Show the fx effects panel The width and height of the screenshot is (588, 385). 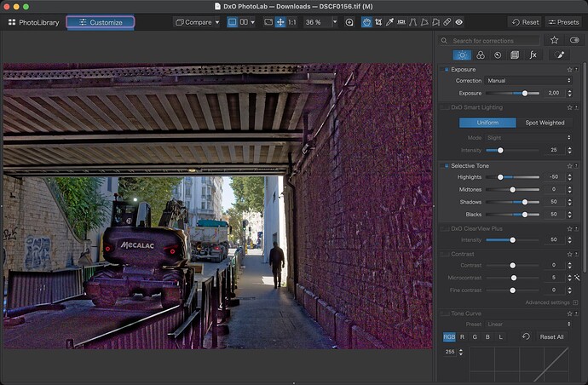pyautogui.click(x=533, y=55)
